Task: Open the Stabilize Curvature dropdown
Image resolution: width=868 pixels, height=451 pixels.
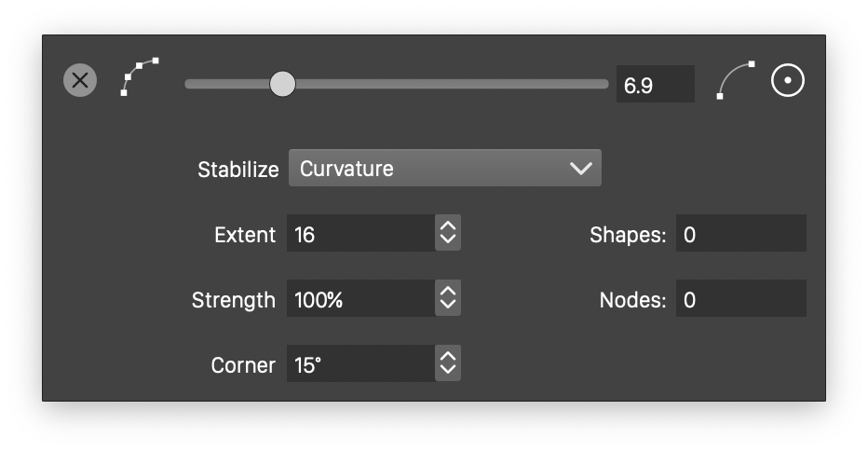Action: [444, 169]
